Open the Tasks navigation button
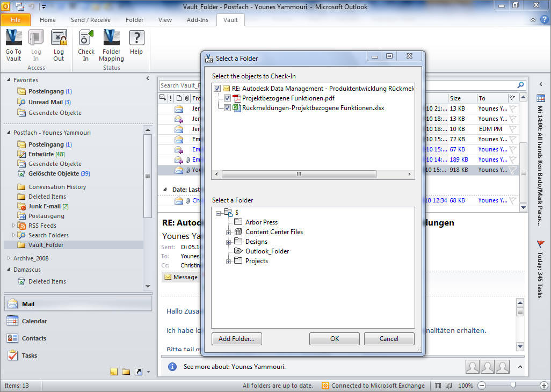 coord(78,355)
